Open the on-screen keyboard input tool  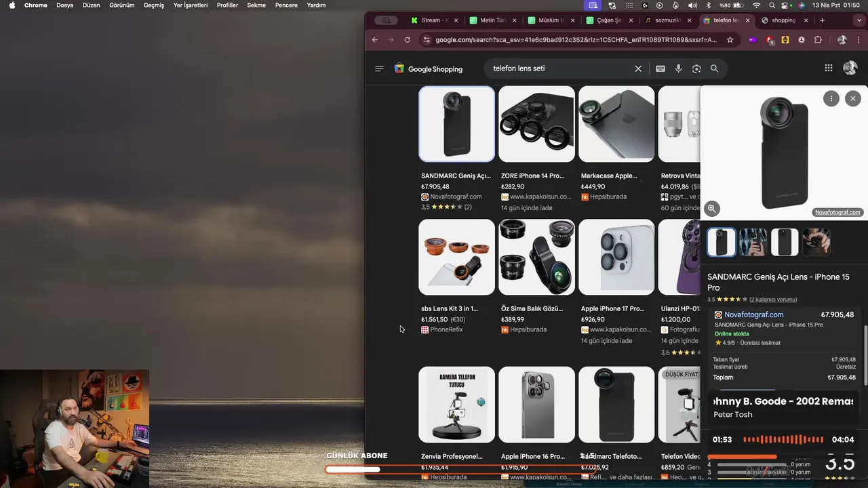660,68
